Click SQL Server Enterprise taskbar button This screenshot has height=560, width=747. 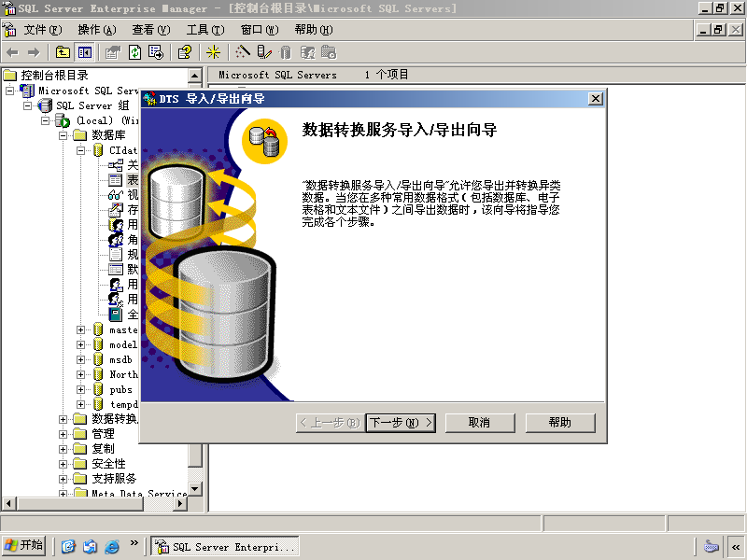pyautogui.click(x=225, y=547)
